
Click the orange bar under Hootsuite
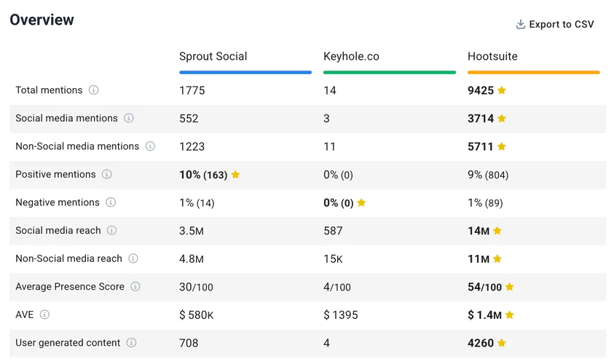[x=534, y=72]
